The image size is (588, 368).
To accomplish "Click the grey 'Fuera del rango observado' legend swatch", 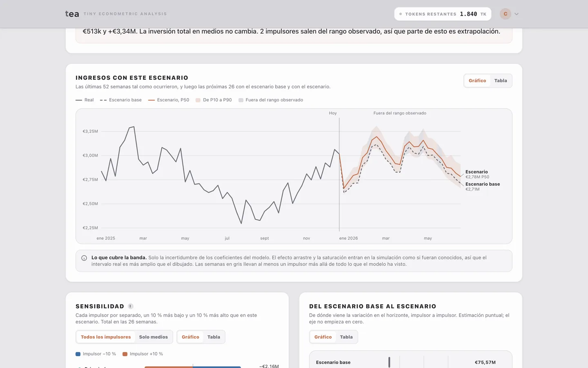I will [x=241, y=100].
